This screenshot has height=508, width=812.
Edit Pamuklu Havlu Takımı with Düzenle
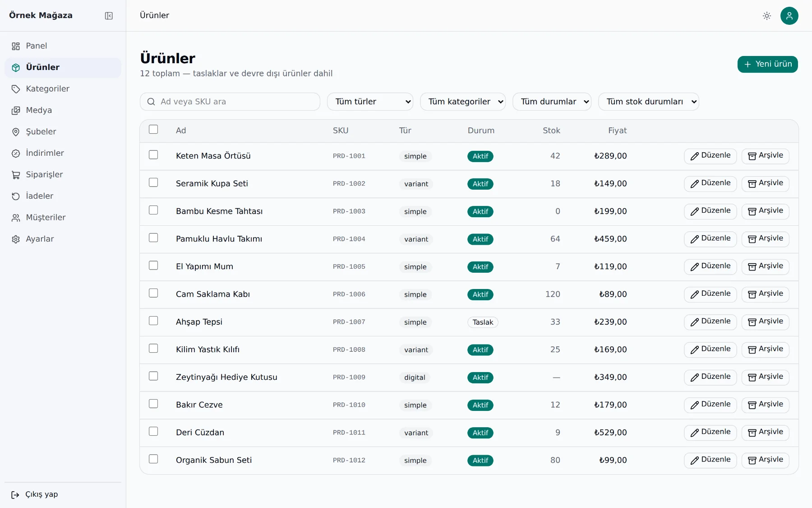(710, 239)
